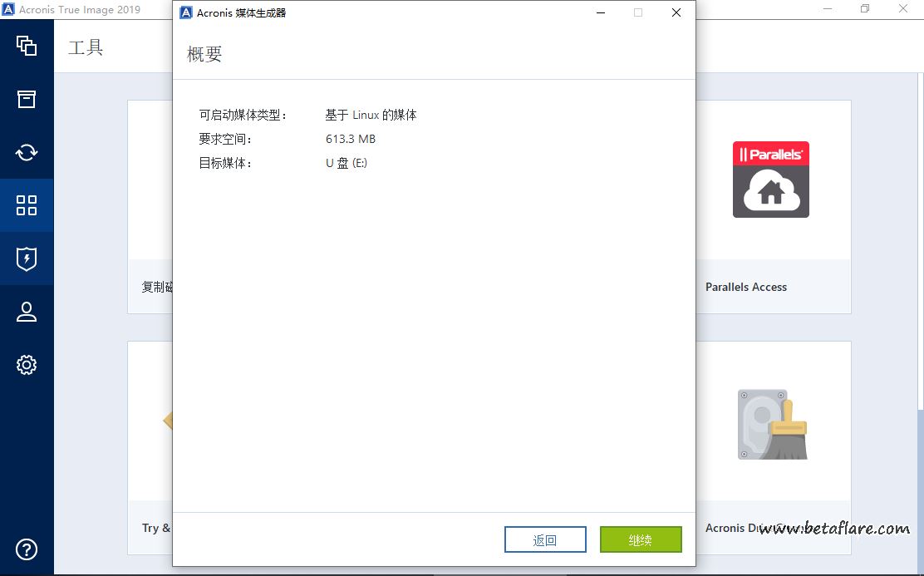This screenshot has height=576, width=924.
Task: Open Active Protection shield icon
Action: coord(27,258)
